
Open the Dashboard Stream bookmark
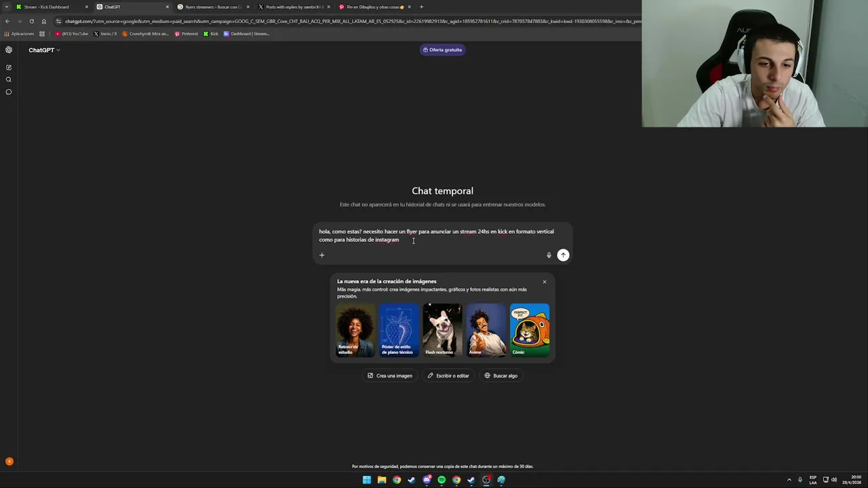[247, 34]
